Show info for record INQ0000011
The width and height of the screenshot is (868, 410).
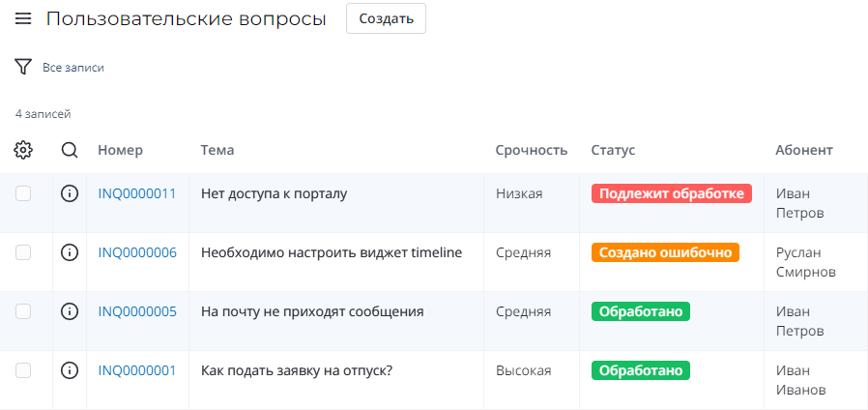point(70,193)
